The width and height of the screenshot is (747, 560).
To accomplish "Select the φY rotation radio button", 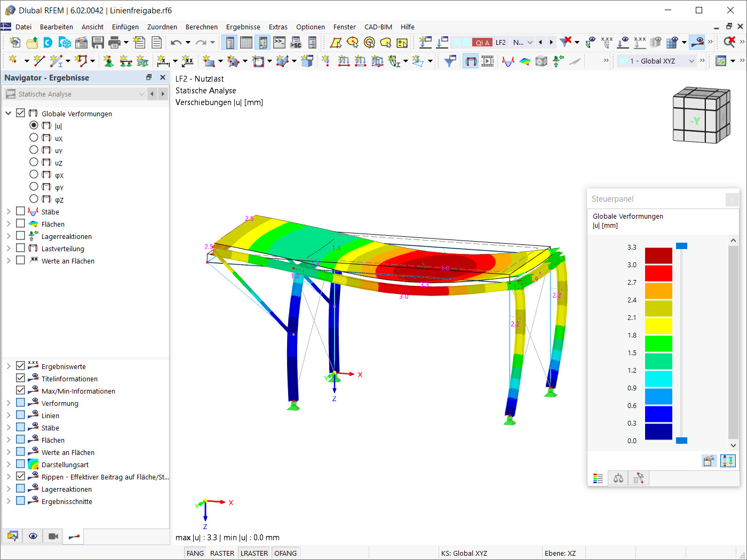I will [34, 187].
